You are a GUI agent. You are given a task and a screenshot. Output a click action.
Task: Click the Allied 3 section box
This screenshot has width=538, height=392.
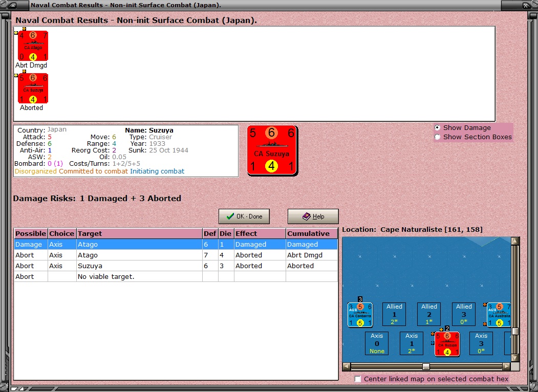pyautogui.click(x=464, y=314)
